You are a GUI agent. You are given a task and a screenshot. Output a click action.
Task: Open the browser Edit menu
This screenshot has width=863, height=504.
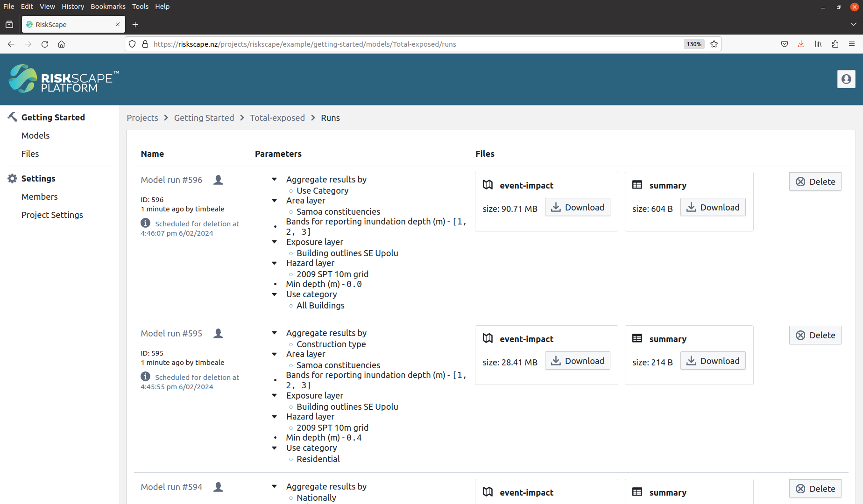coord(27,7)
